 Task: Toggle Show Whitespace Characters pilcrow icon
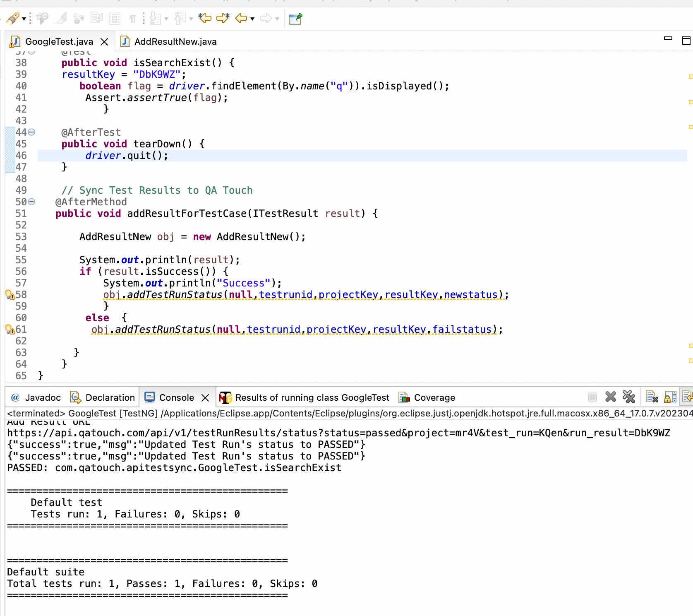133,19
